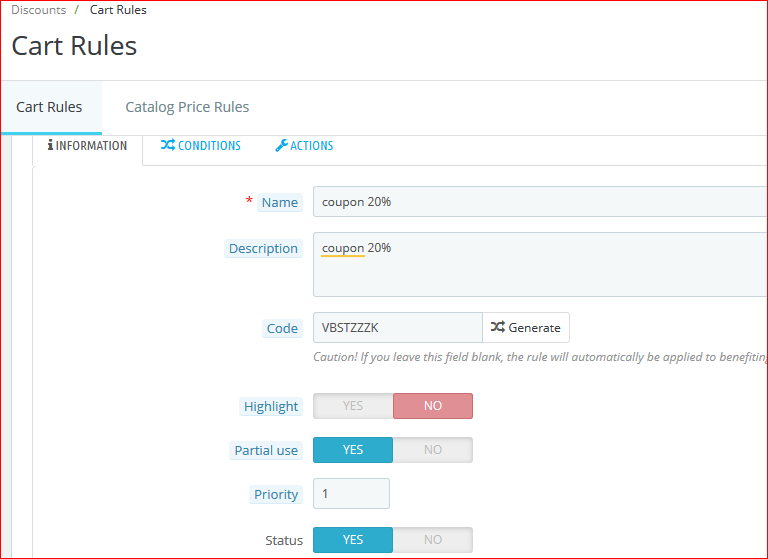Open the Conditions tab
The height and width of the screenshot is (559, 768).
(201, 146)
